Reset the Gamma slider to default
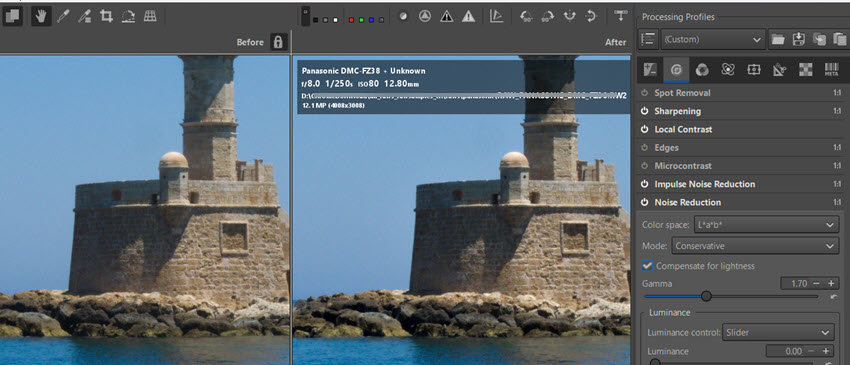 834,297
